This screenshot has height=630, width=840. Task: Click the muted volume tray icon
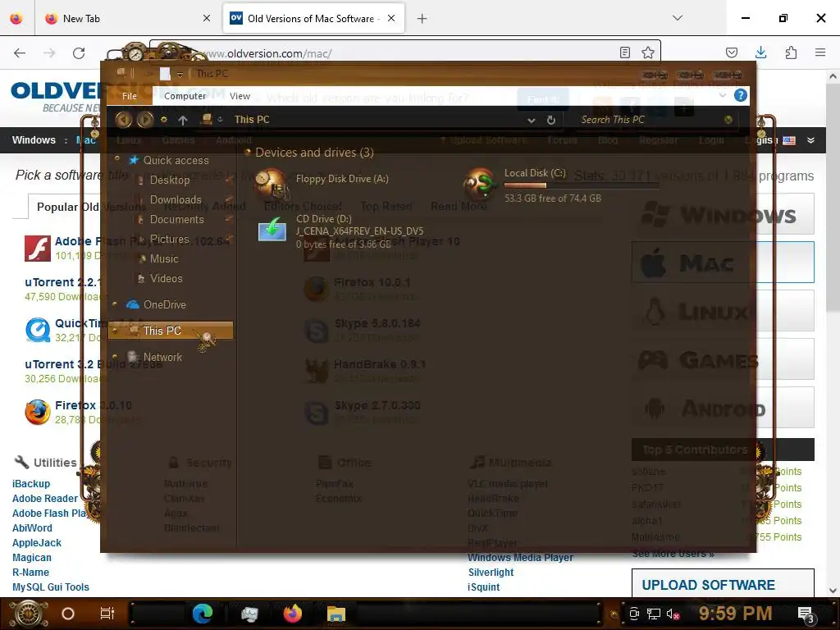673,614
